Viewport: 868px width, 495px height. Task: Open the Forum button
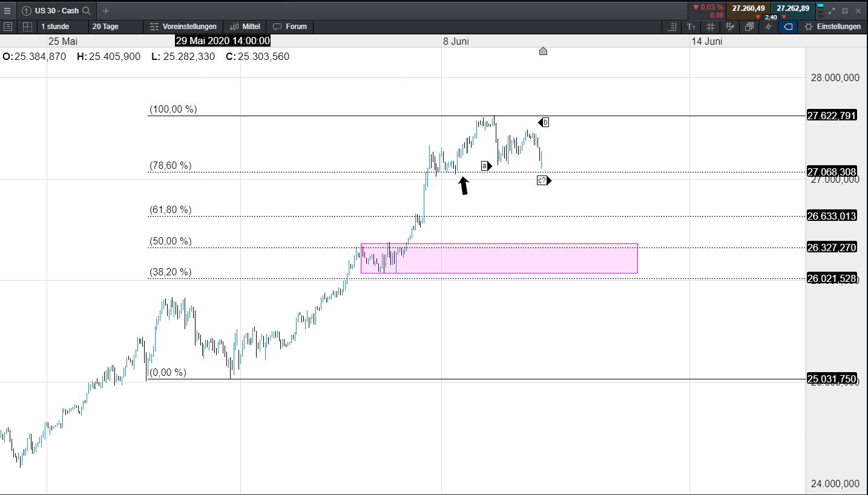pyautogui.click(x=290, y=27)
